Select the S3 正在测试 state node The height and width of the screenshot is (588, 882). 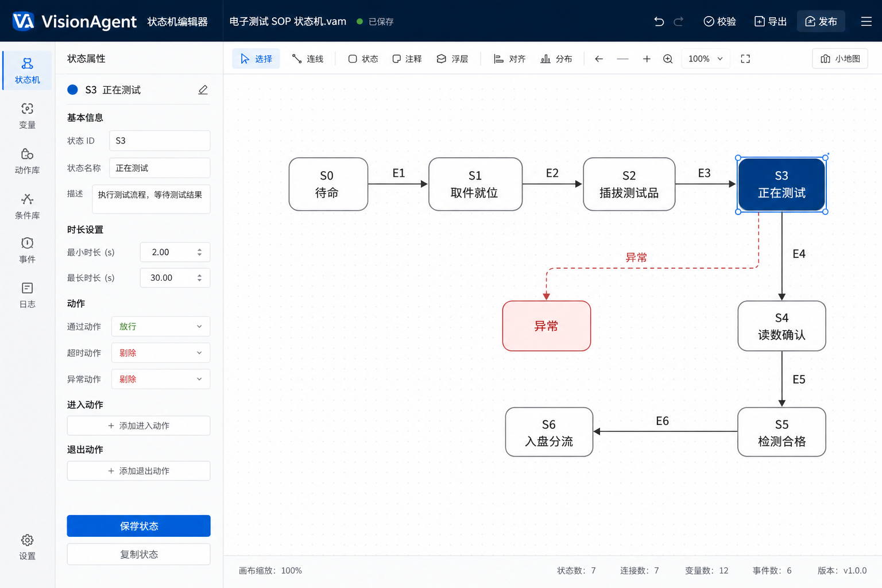pos(782,184)
